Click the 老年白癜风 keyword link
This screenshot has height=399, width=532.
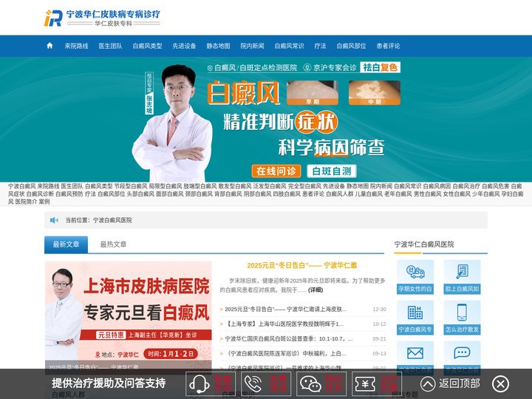tap(398, 194)
